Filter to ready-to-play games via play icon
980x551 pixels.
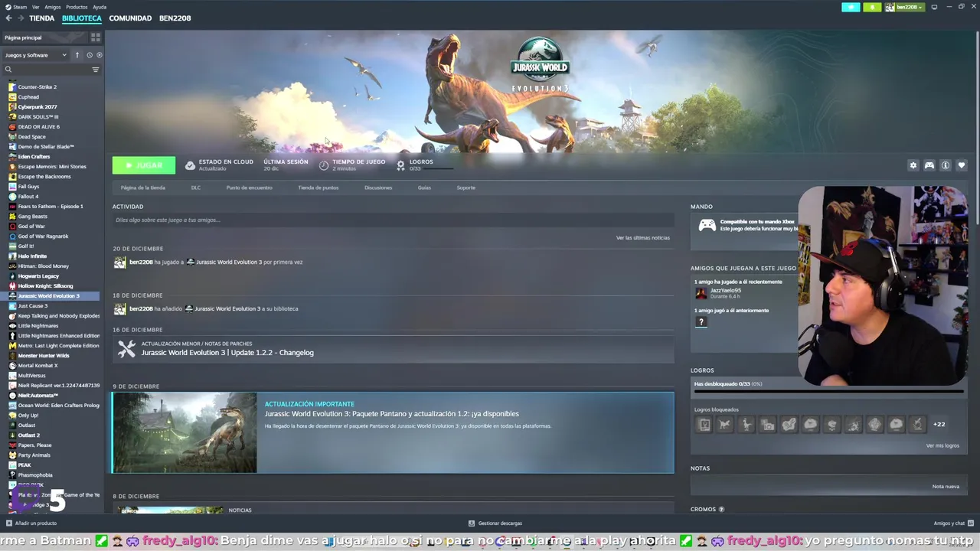(100, 55)
